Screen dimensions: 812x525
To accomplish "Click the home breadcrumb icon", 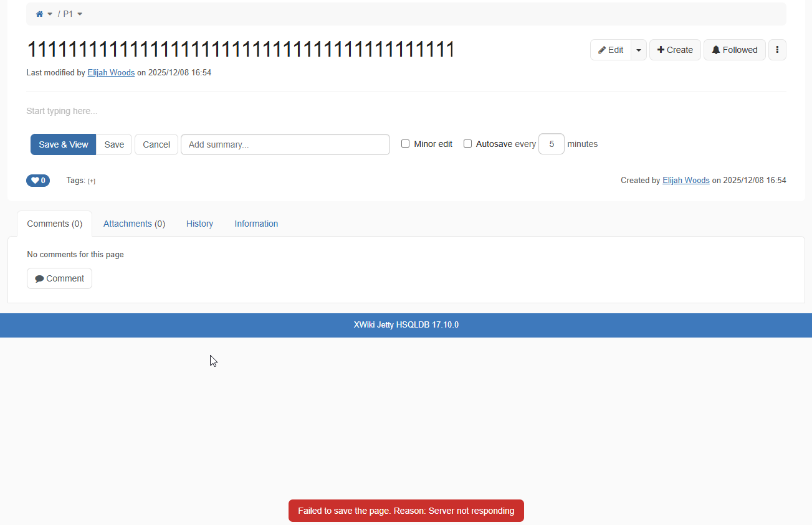I will (x=39, y=14).
